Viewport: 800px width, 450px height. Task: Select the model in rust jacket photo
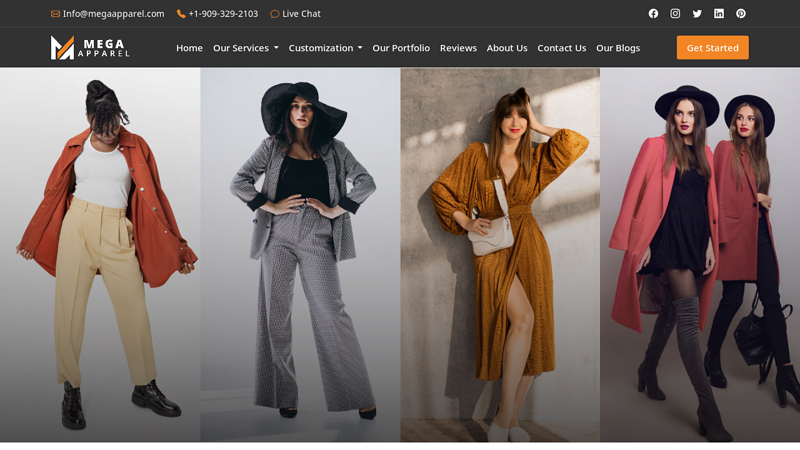pos(100,255)
